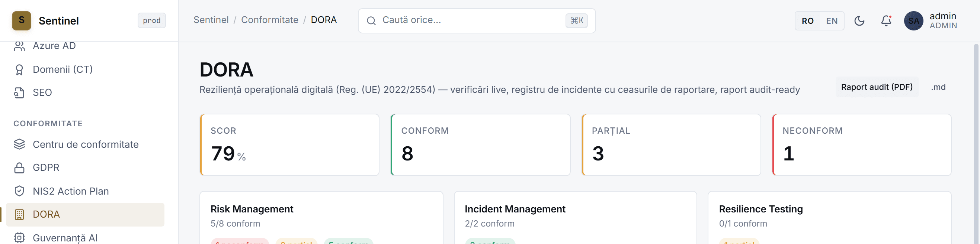Click the Domenii certificate ribbon icon
The image size is (980, 244).
point(19,70)
